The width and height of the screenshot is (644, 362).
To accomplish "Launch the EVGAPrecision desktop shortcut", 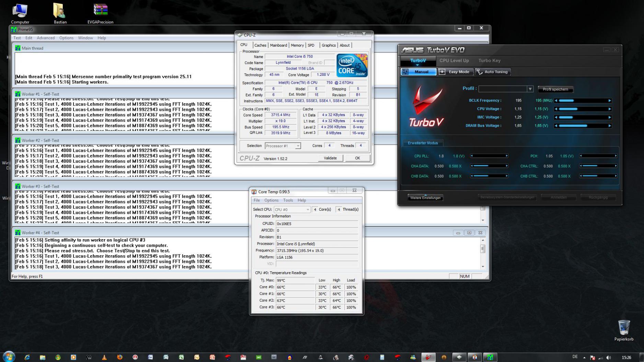I will click(x=100, y=14).
